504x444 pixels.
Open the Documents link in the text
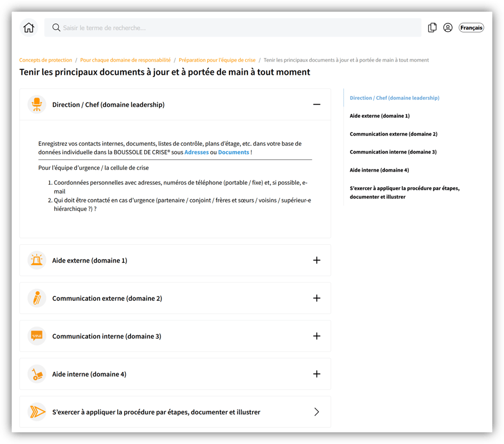(234, 152)
